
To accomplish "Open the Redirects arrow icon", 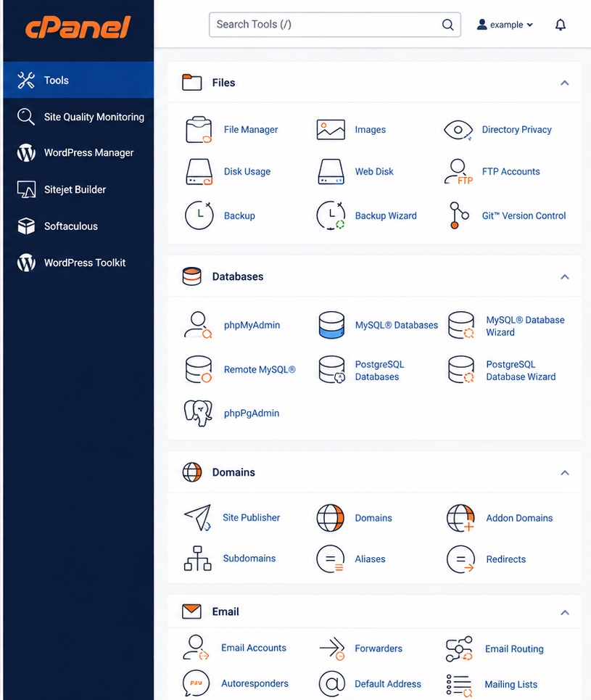I will pyautogui.click(x=460, y=559).
